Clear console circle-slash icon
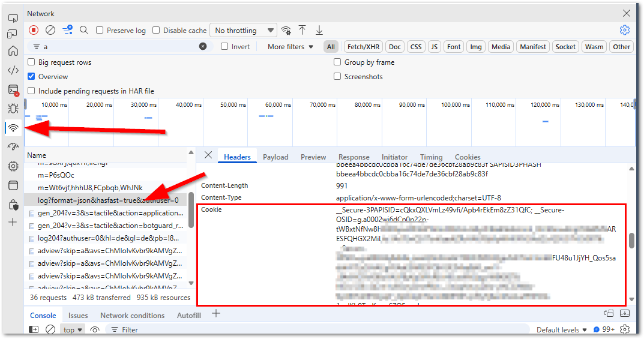Screen dimensions: 644x339 [50, 329]
